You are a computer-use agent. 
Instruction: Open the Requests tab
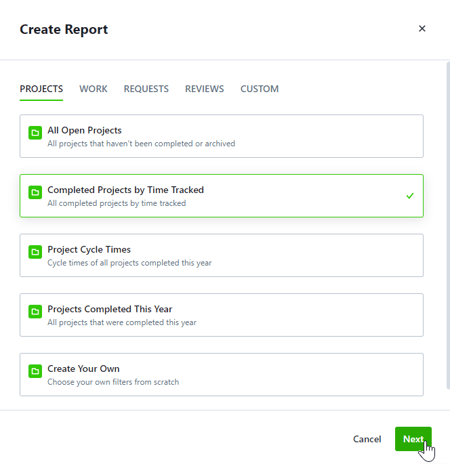pos(146,89)
